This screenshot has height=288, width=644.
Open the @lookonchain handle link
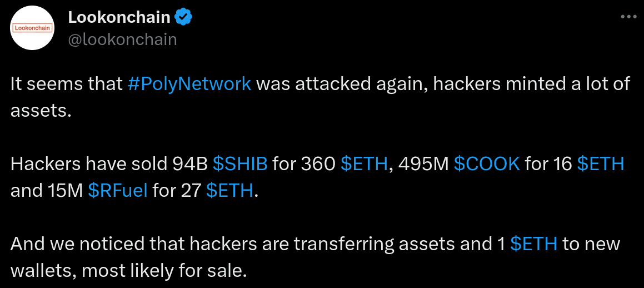point(122,40)
